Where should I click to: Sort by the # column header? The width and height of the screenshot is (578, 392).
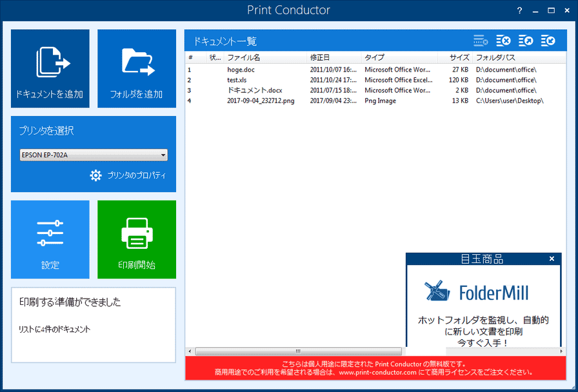click(x=195, y=57)
